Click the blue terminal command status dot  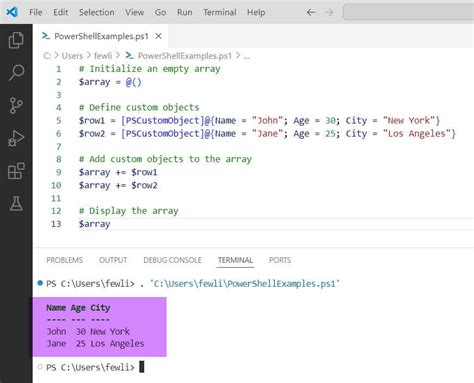tap(40, 283)
